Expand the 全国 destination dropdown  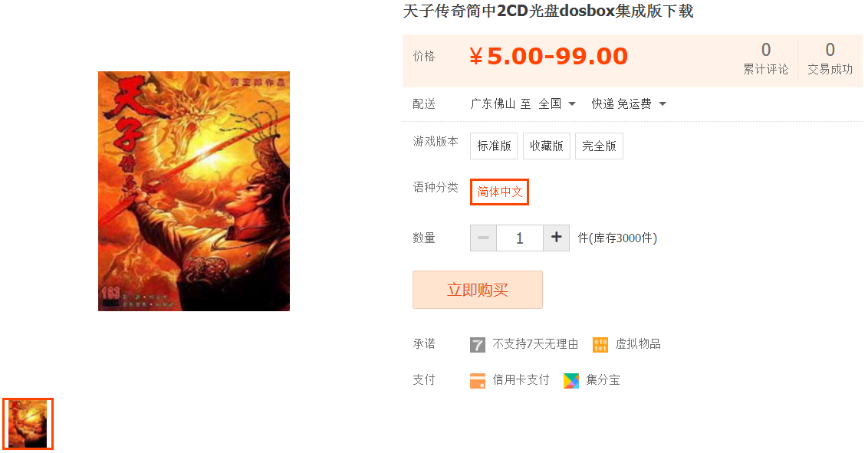coord(557,103)
